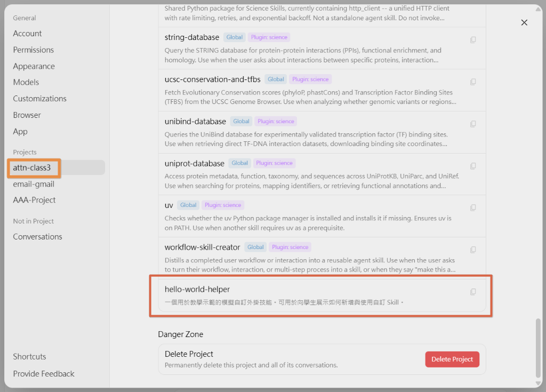Select the string-database skill title
546x392 pixels.
click(192, 37)
